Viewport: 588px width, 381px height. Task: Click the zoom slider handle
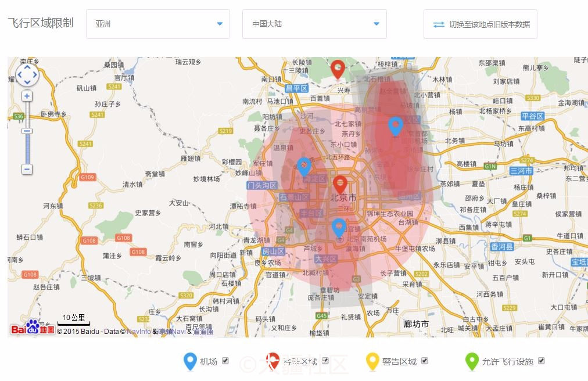(27, 131)
